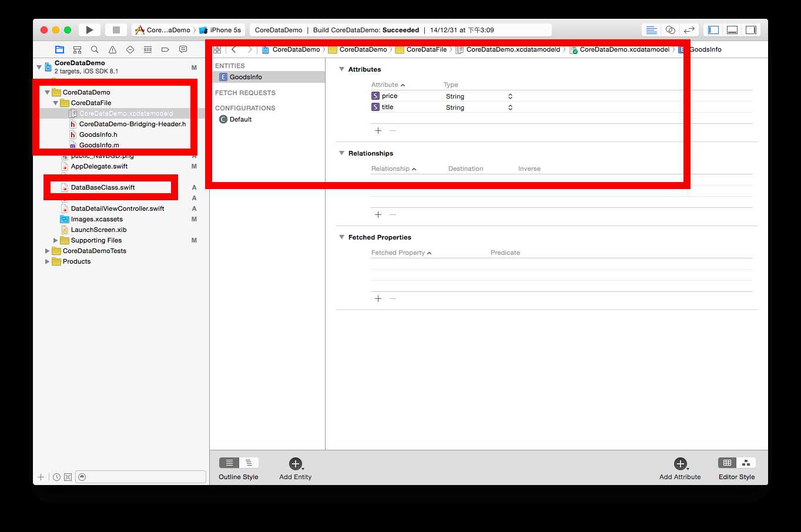Add a new attribute with plus under Attributes
801x532 pixels.
click(x=378, y=131)
